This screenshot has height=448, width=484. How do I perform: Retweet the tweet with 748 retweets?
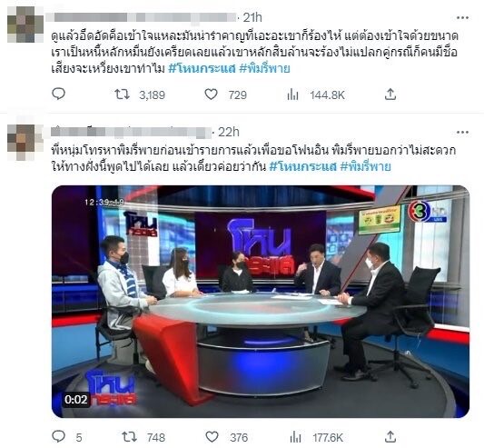click(x=130, y=437)
